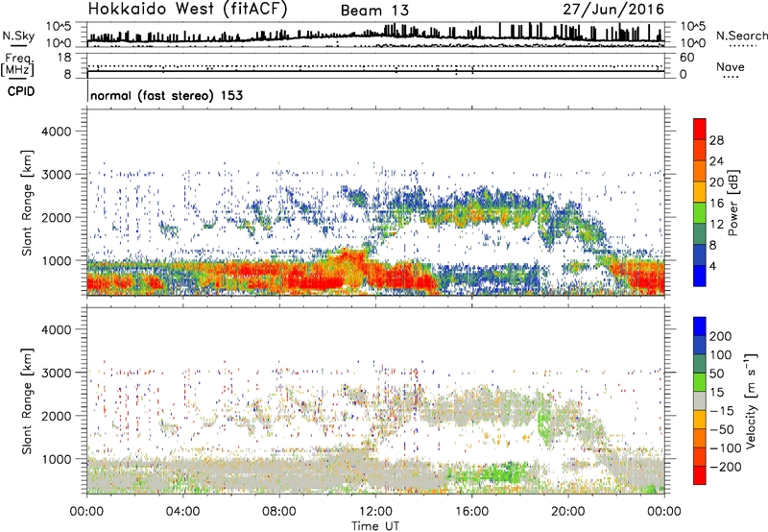Click the '18' frequency axis tick
This screenshot has height=532, width=768.
point(64,58)
